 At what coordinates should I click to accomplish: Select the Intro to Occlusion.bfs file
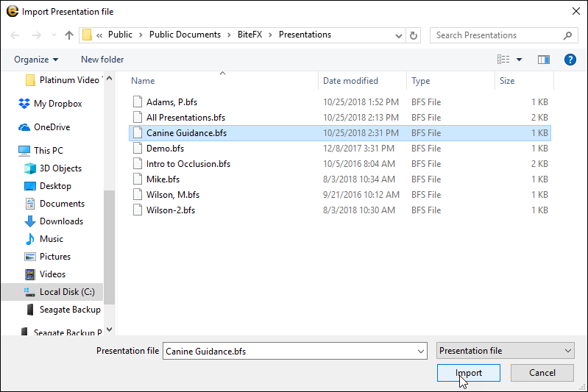pyautogui.click(x=188, y=164)
